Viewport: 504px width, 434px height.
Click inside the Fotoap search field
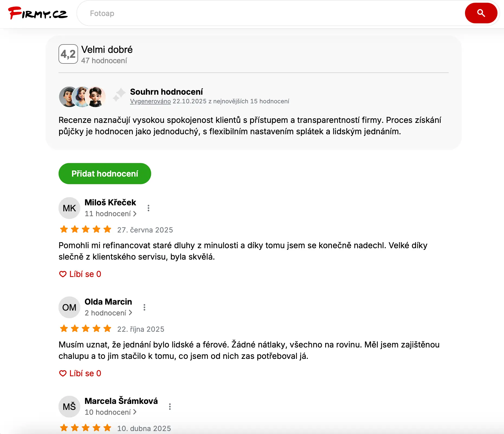click(190, 13)
